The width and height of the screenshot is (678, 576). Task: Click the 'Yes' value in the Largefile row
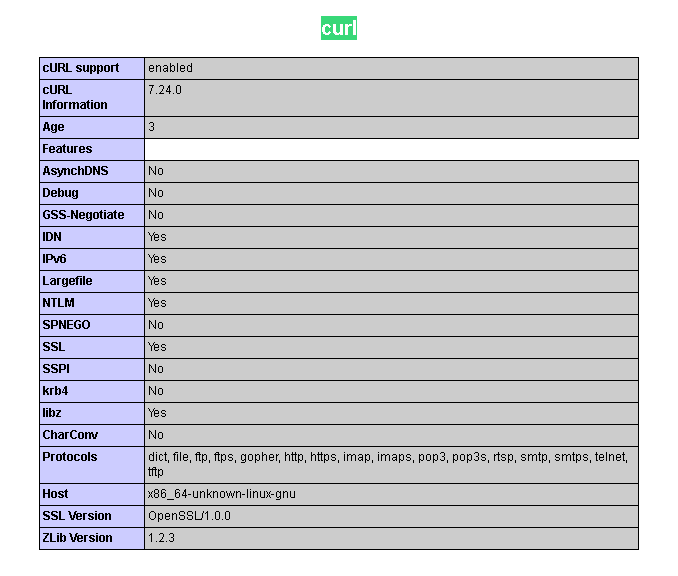(x=157, y=281)
